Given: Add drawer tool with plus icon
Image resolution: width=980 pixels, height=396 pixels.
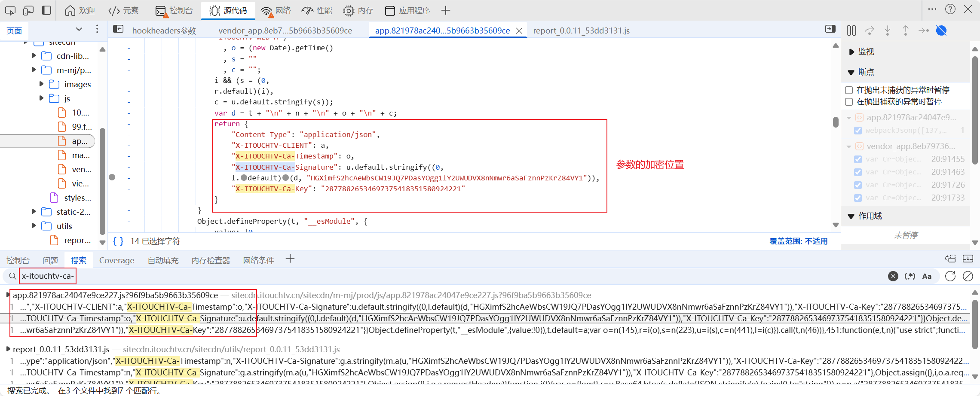Looking at the screenshot, I should coord(290,259).
